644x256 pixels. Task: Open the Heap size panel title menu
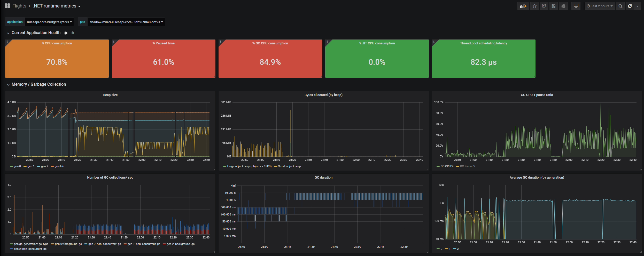[x=110, y=95]
